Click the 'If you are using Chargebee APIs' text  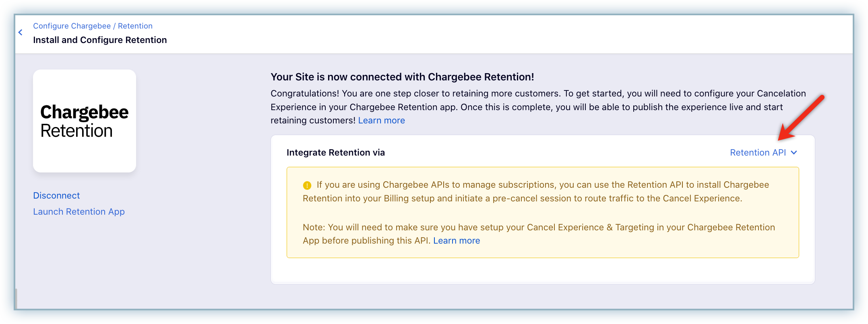(x=536, y=191)
